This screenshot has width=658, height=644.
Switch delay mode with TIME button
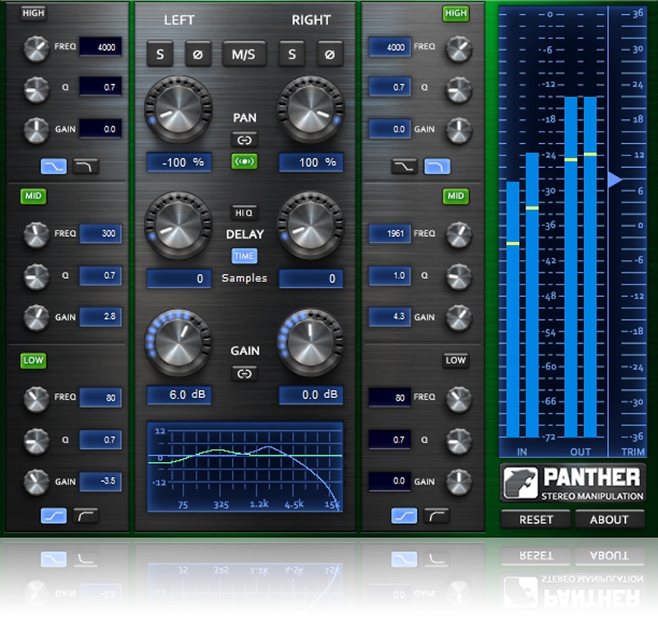point(244,256)
